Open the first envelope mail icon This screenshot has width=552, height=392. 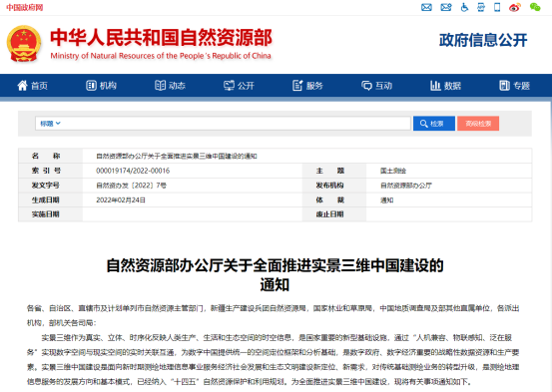click(x=426, y=7)
